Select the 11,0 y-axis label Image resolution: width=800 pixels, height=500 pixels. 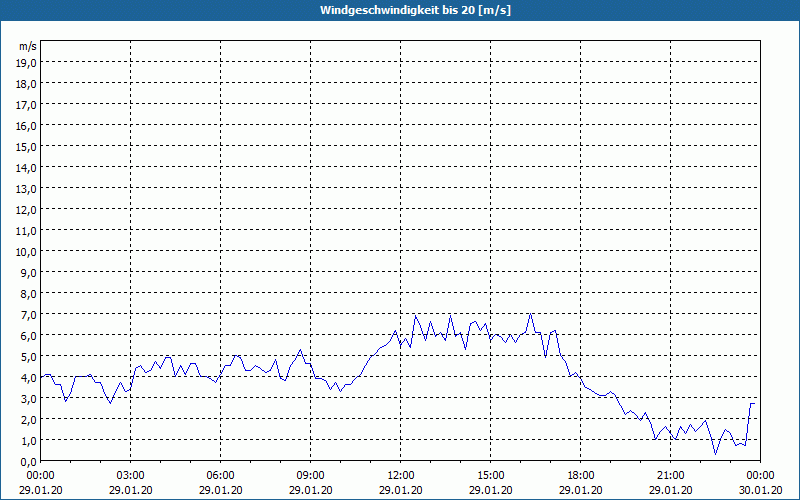pos(28,231)
